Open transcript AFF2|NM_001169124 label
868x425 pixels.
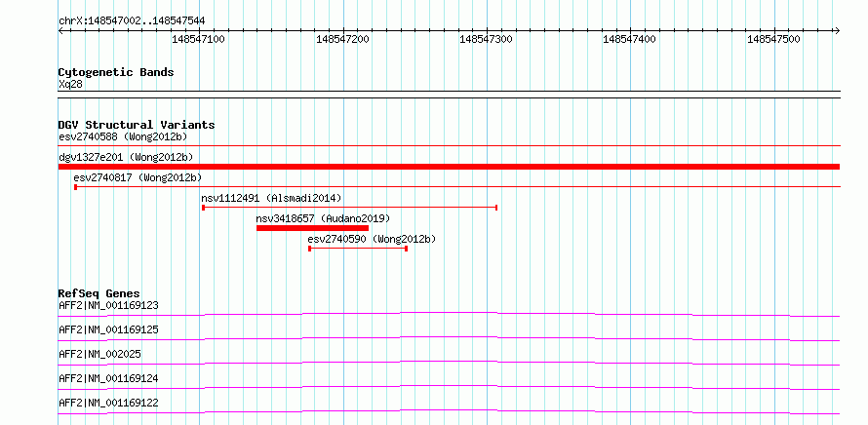108,378
